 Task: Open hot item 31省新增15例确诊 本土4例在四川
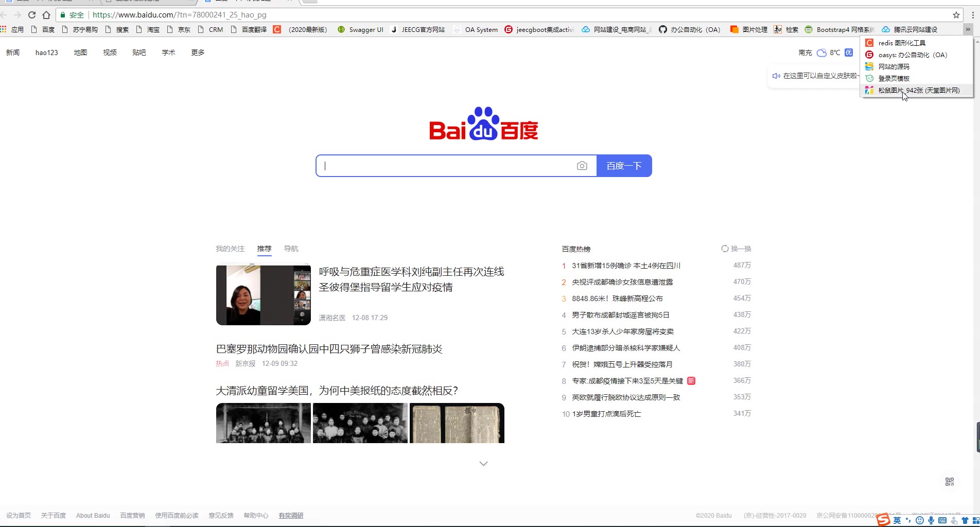pyautogui.click(x=626, y=266)
